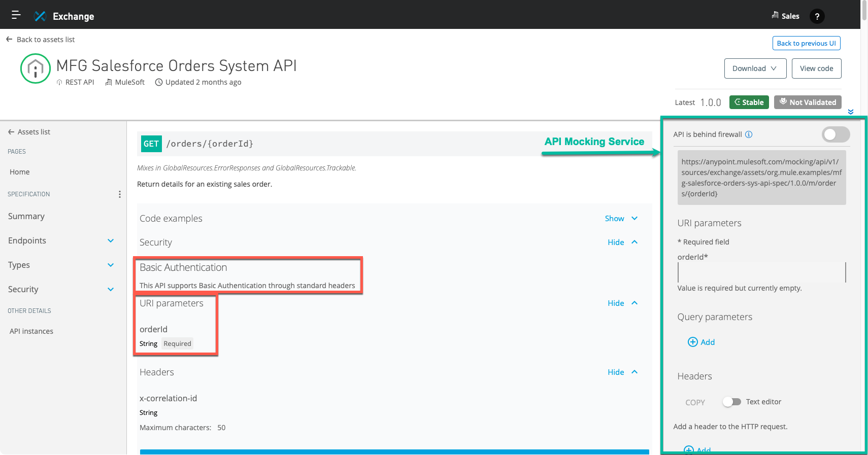868x455 pixels.
Task: Open the Home page
Action: (x=20, y=172)
